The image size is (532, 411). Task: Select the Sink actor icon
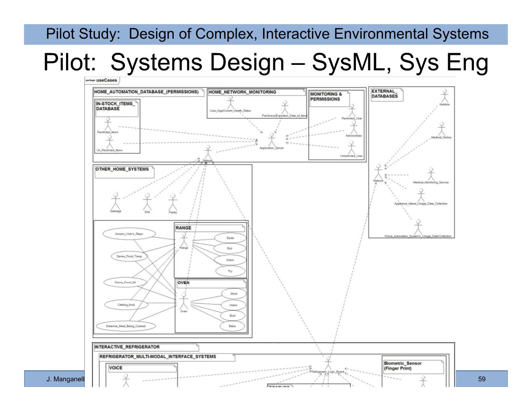tap(148, 201)
